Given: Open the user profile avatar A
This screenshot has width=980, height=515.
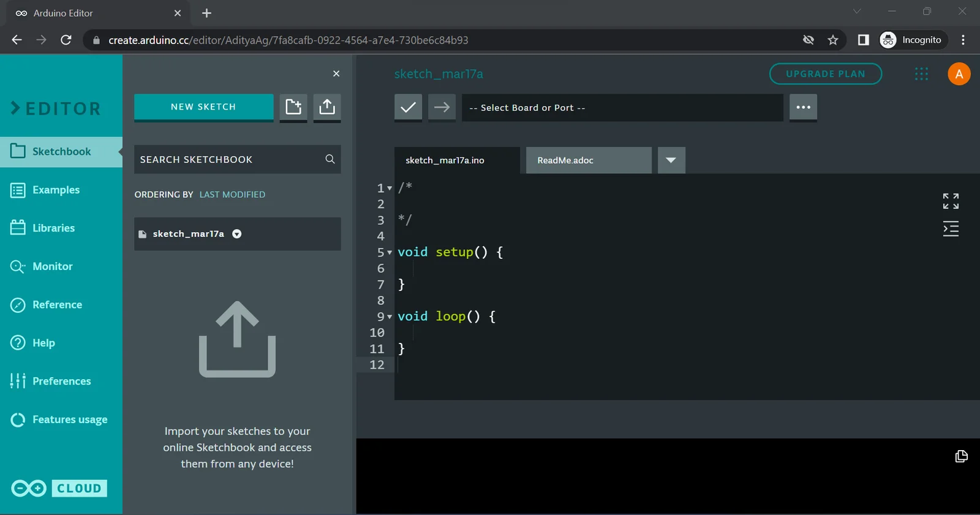Looking at the screenshot, I should [x=959, y=74].
